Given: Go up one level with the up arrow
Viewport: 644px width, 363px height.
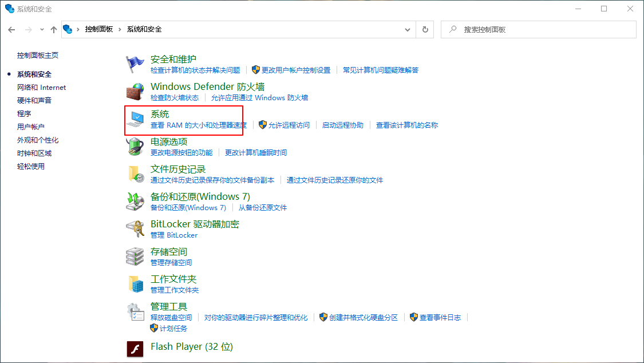Looking at the screenshot, I should (54, 29).
